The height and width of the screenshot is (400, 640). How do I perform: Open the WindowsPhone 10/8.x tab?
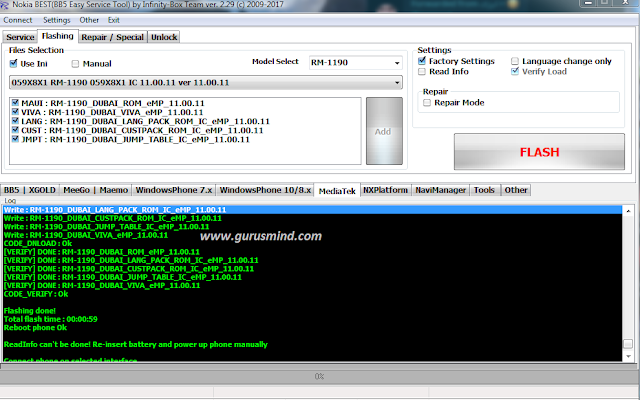click(265, 190)
